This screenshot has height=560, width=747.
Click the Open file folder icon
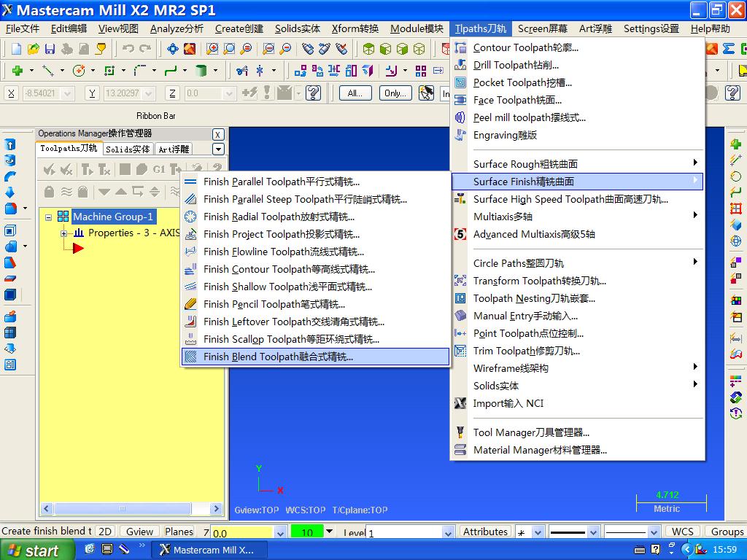33,49
